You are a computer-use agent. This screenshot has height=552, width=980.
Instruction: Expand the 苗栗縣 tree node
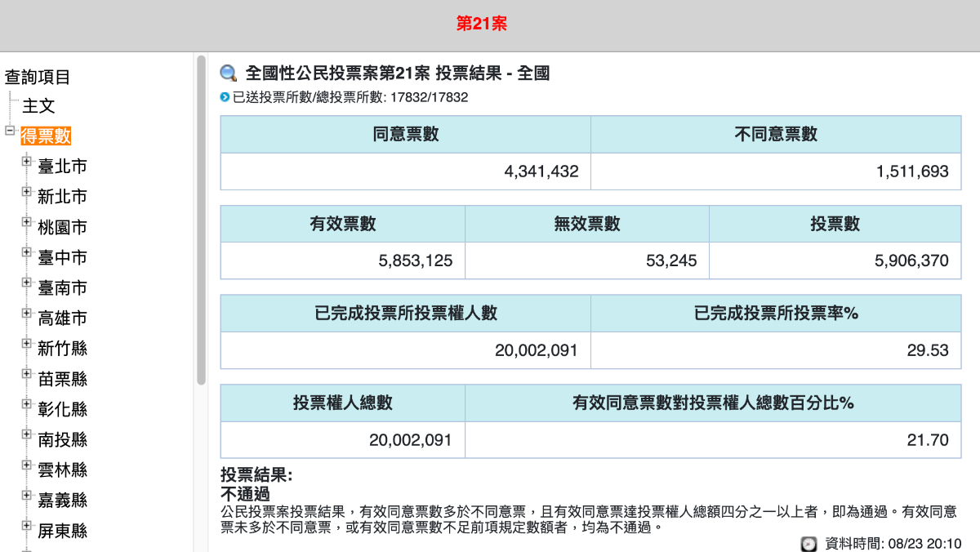(x=27, y=373)
